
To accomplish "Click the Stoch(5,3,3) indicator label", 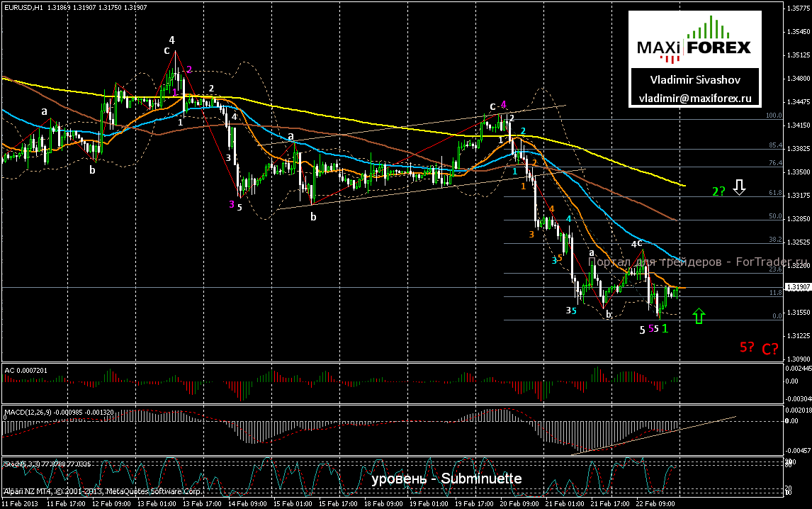I will coord(47,464).
